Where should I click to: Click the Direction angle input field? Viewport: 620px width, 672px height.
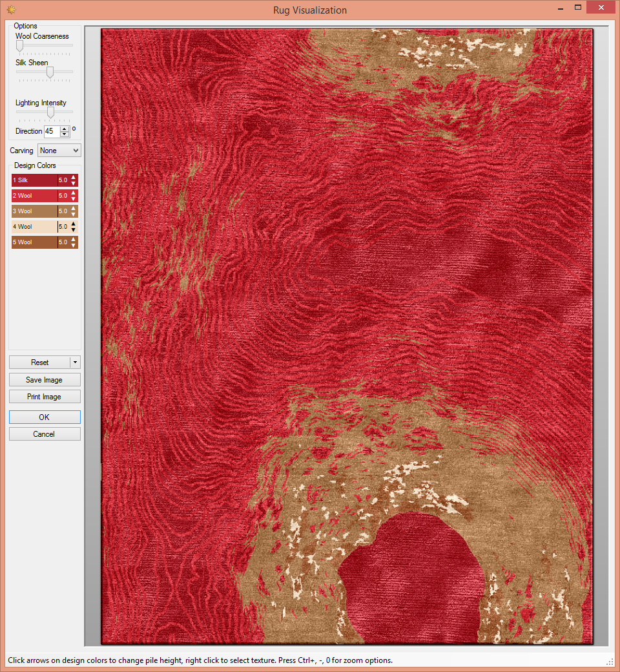(x=51, y=131)
